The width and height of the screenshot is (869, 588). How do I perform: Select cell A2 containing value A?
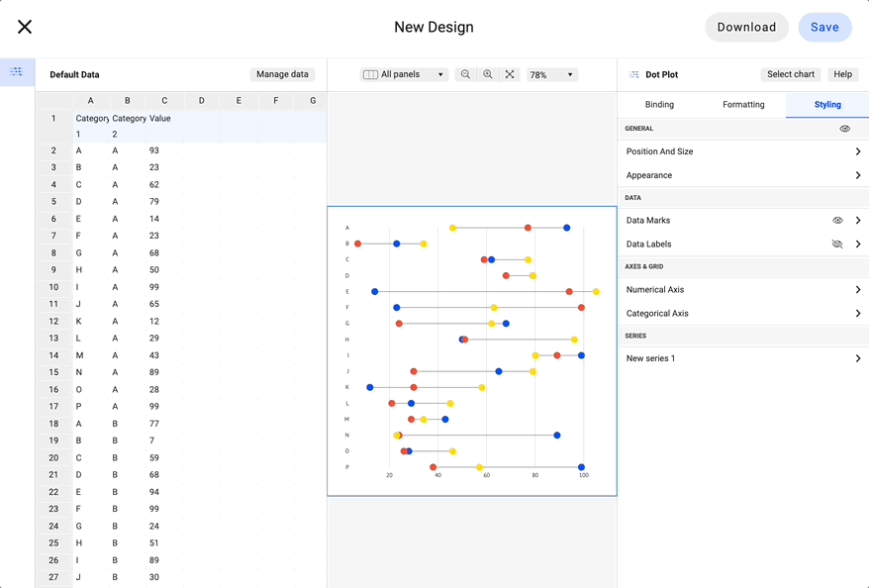click(x=91, y=149)
